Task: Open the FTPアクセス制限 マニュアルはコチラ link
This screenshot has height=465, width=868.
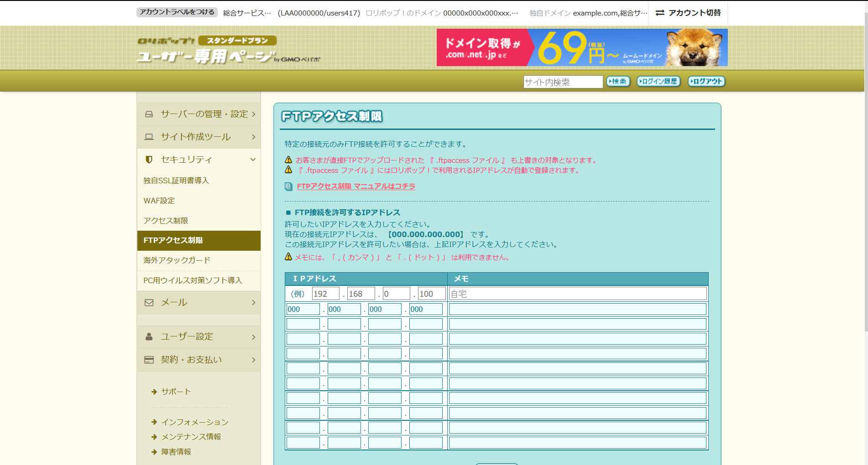Action: coord(356,186)
